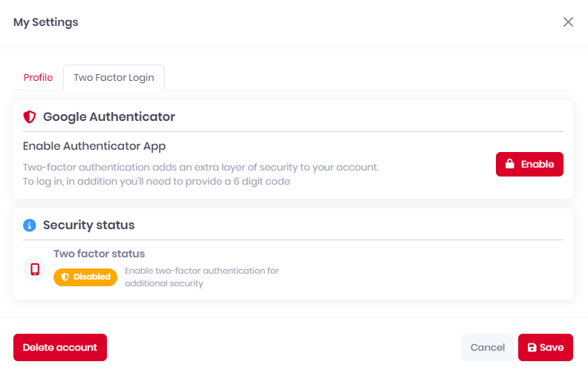The image size is (588, 376).
Task: Save the settings
Action: point(546,348)
